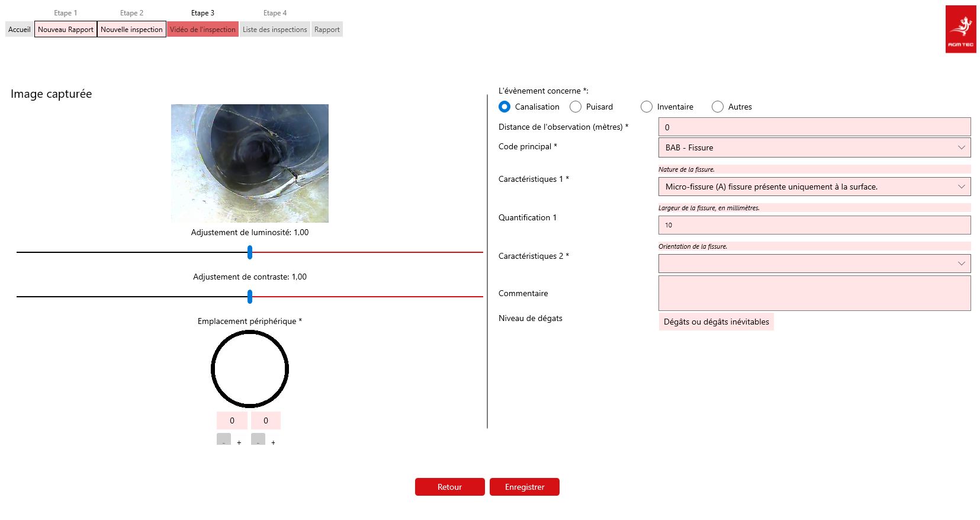Image resolution: width=980 pixels, height=520 pixels.
Task: Select the Inventaire radio option
Action: click(x=647, y=107)
